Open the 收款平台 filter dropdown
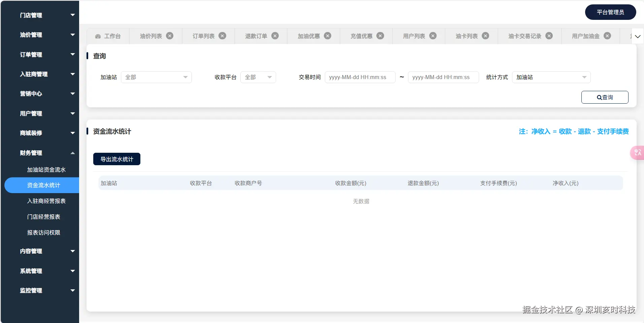644x323 pixels. [258, 77]
